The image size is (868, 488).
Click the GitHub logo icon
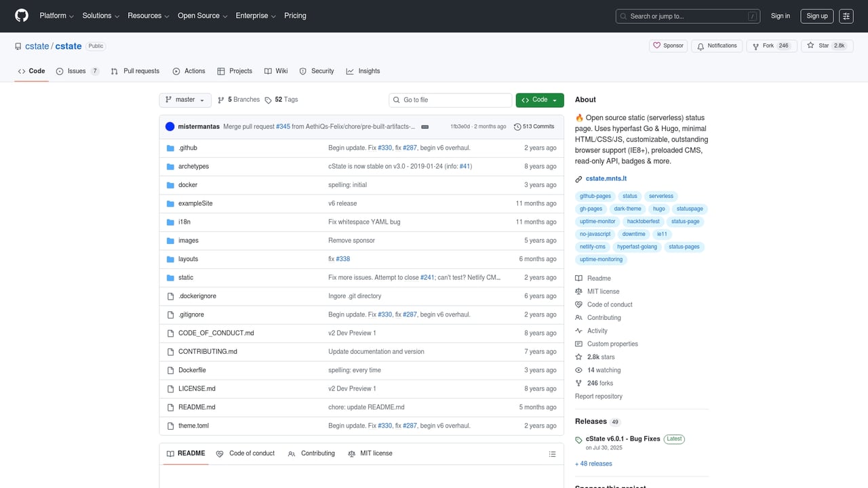tap(22, 16)
